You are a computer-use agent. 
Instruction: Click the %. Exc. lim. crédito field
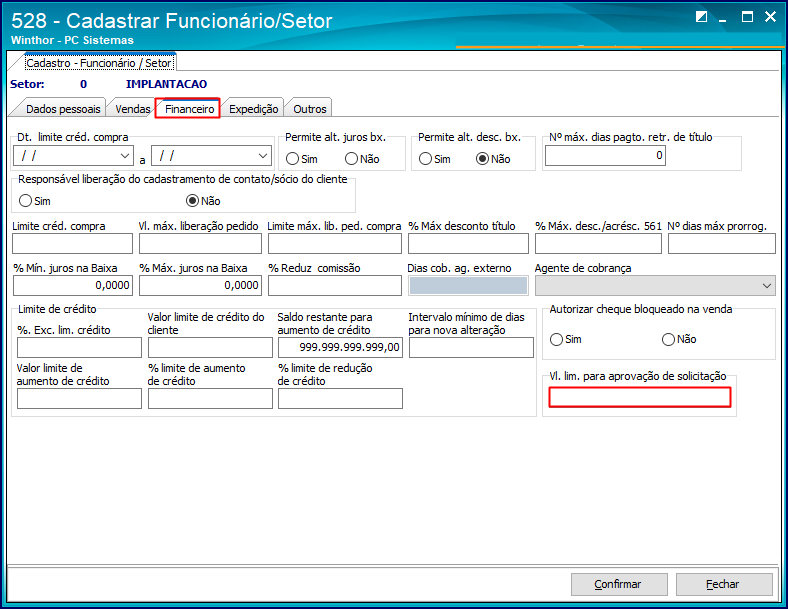[79, 348]
